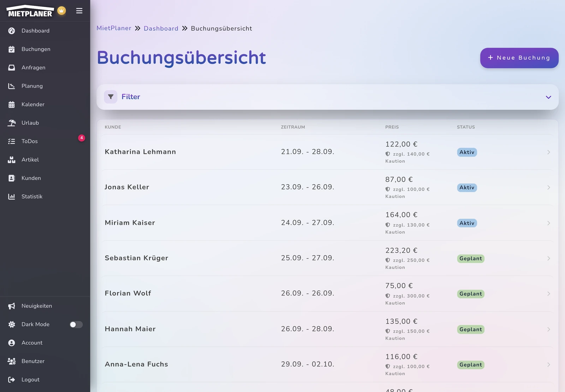Viewport: 565px width, 392px height.
Task: Click the ZEITRAUM column header
Action: tap(293, 127)
